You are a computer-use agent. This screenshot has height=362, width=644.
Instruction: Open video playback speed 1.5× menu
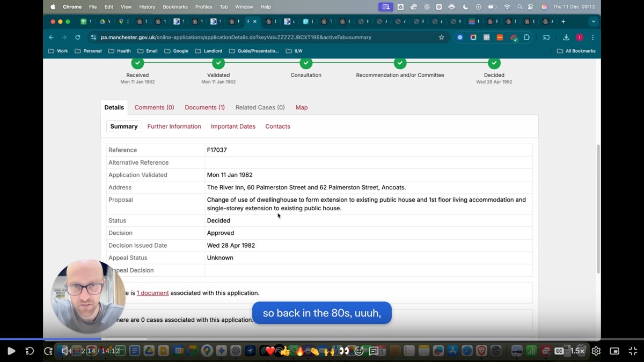(x=577, y=351)
